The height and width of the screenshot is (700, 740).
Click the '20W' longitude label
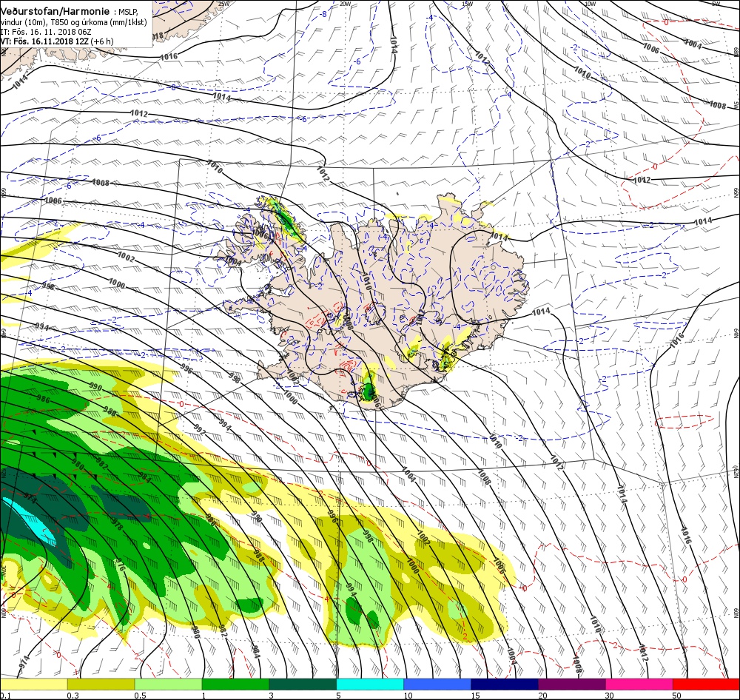345,4
